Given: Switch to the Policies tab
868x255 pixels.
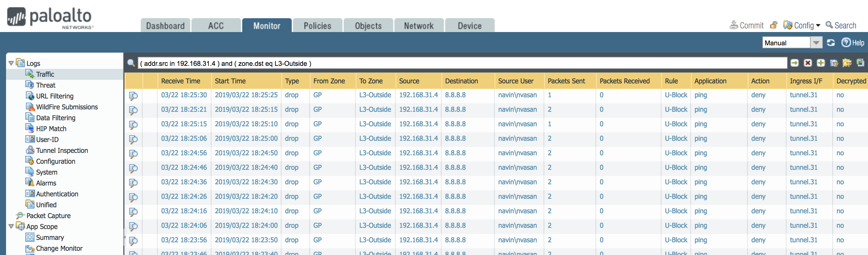Looking at the screenshot, I should click(317, 26).
